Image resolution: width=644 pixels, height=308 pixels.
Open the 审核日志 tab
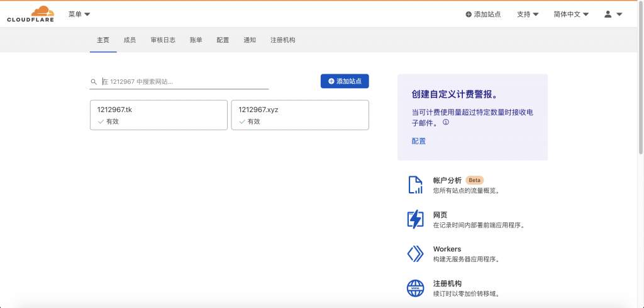tap(163, 40)
